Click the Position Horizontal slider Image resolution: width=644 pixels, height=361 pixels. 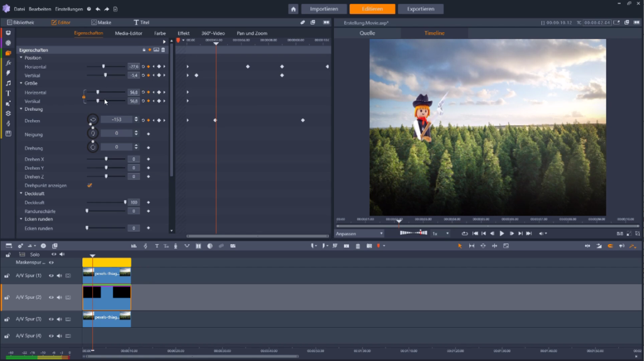(x=106, y=67)
